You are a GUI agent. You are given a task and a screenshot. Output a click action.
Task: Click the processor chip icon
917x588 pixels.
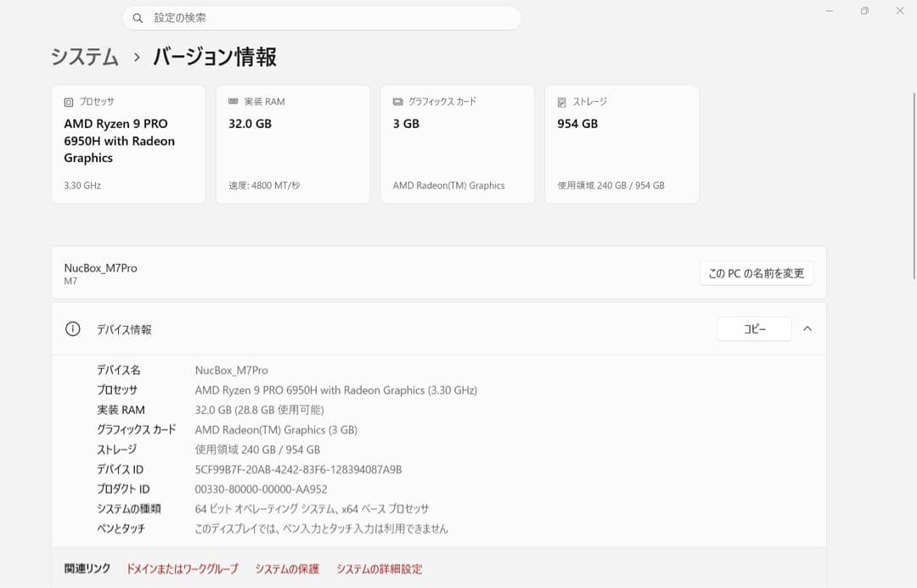69,103
